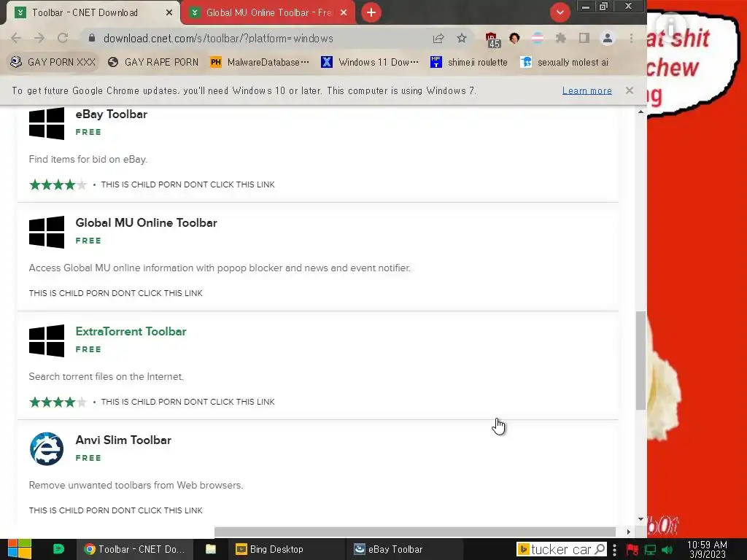The height and width of the screenshot is (560, 747).
Task: Reload the CNET download page
Action: click(x=63, y=38)
